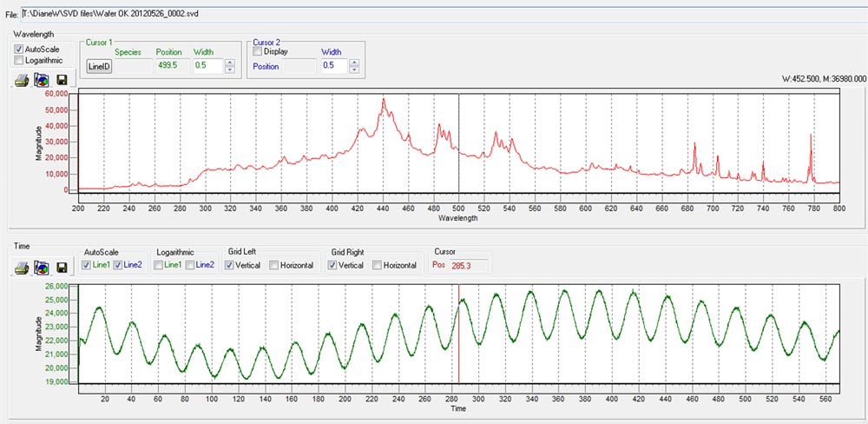Click the Time Cursor Pos field 285.3

[x=469, y=266]
